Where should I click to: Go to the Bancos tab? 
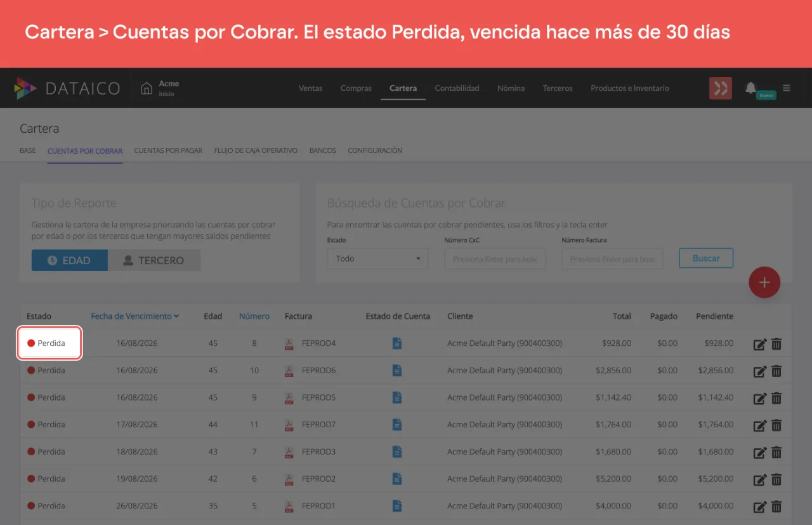click(323, 150)
